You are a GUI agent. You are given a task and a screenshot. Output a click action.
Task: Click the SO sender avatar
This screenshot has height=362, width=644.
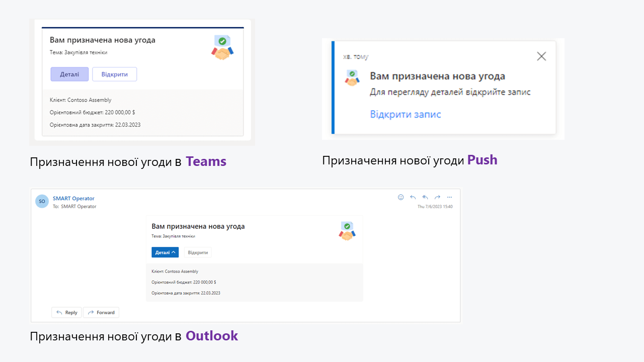[x=42, y=201]
